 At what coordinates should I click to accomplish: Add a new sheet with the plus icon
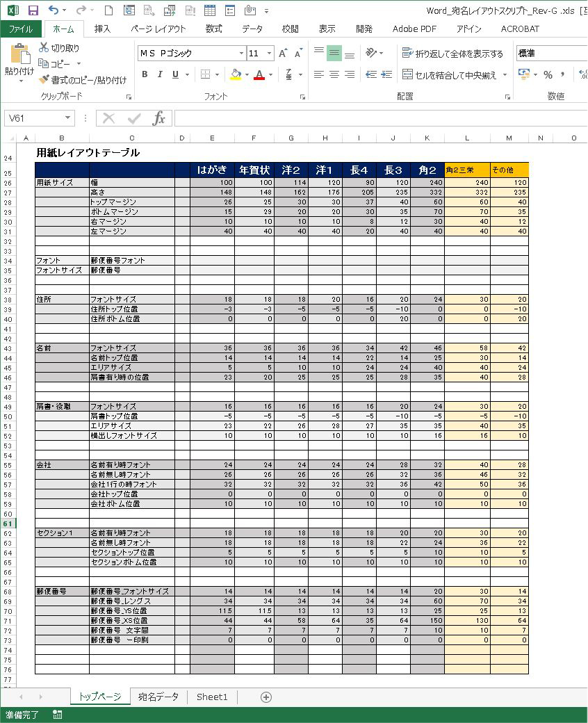click(x=266, y=697)
